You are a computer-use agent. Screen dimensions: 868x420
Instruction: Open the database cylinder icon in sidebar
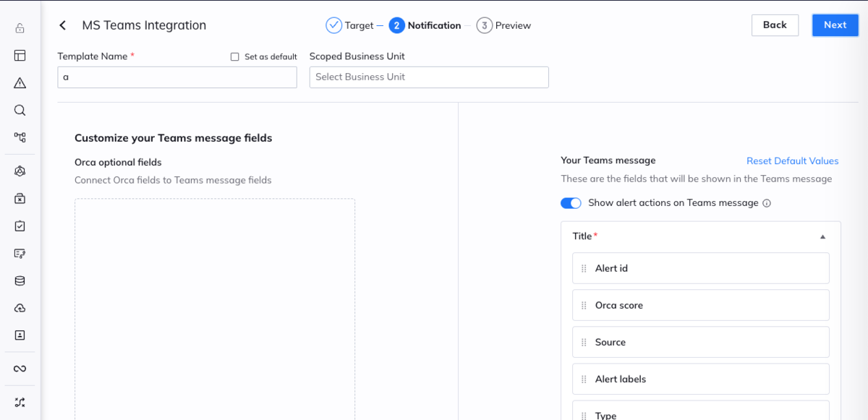point(20,280)
